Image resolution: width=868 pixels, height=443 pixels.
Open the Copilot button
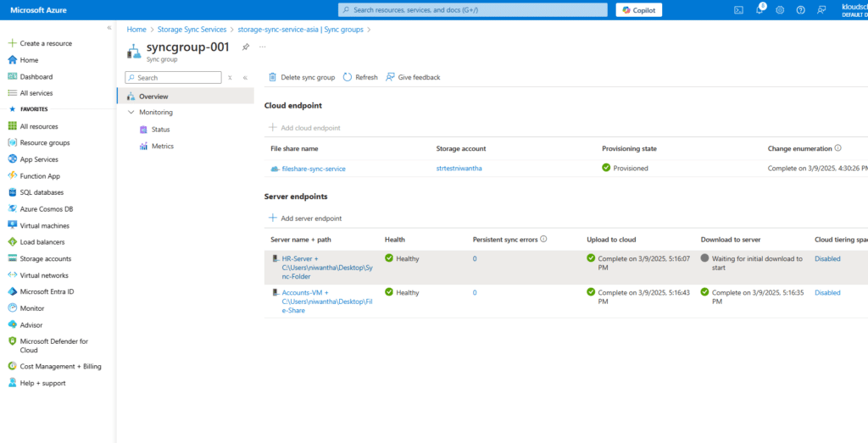click(639, 10)
